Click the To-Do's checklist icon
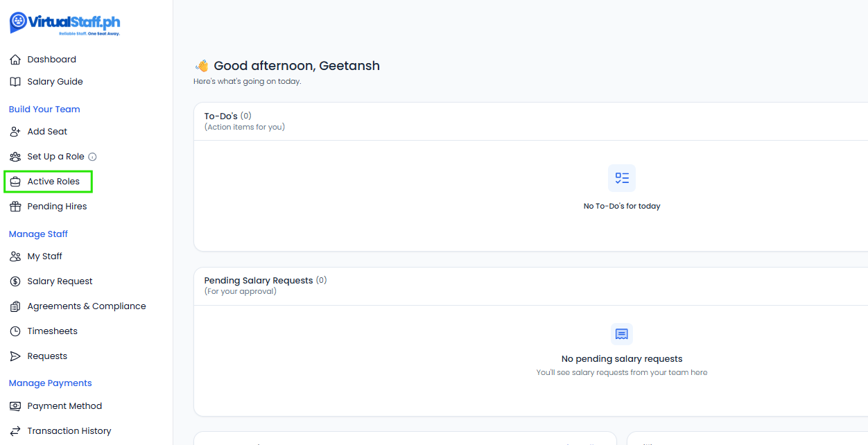Screen dimensions: 868x445 coord(622,178)
